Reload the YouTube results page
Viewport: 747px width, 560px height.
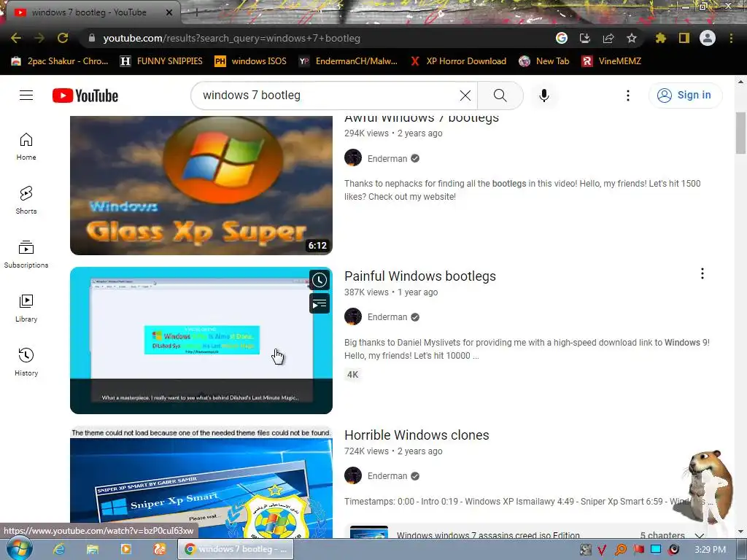63,38
